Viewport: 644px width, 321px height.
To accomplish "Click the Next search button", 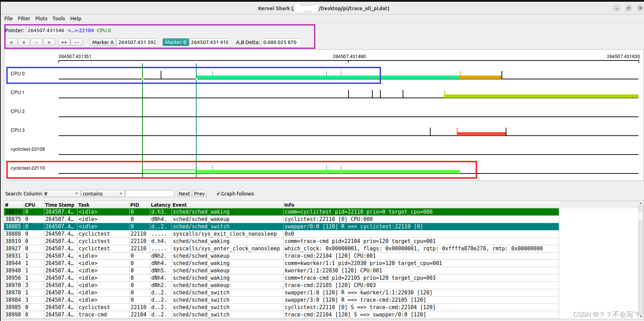I will [x=184, y=193].
